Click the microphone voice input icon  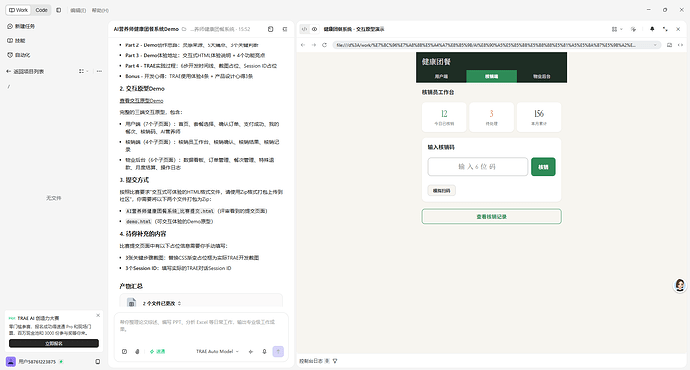point(264,352)
